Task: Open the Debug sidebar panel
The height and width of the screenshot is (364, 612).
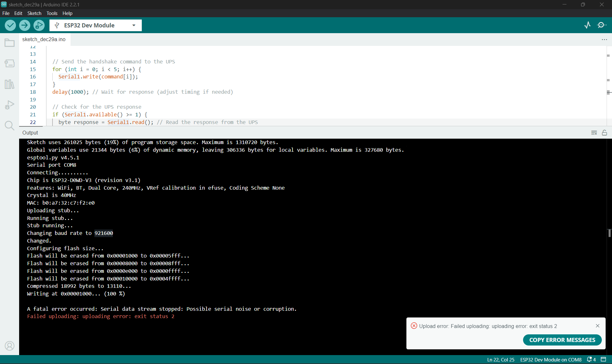Action: click(x=10, y=105)
